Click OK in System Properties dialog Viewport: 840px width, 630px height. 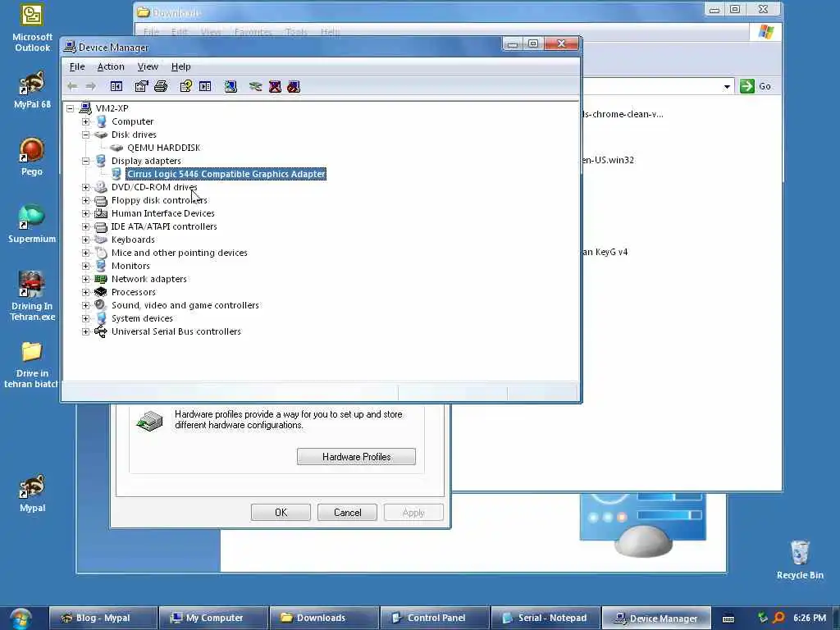tap(281, 512)
